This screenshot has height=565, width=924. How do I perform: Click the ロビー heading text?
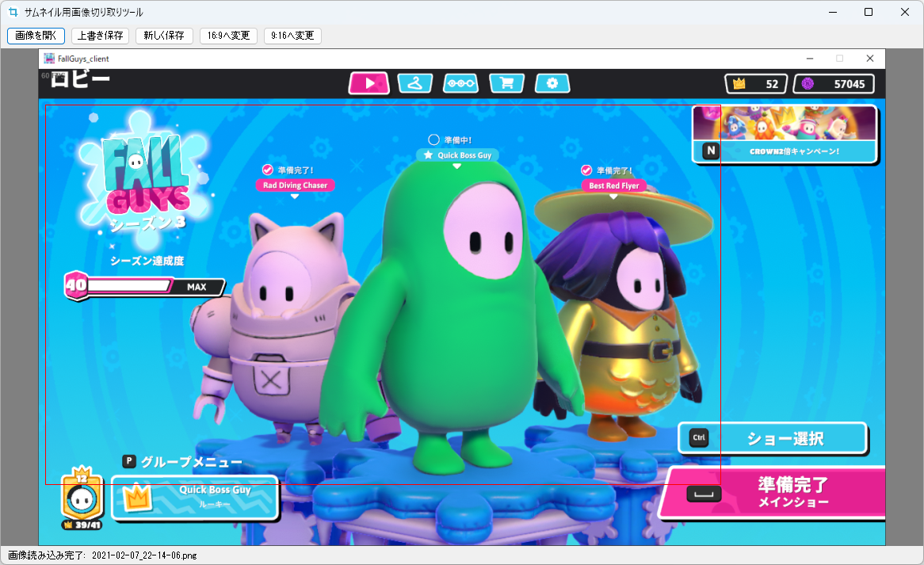(x=80, y=79)
